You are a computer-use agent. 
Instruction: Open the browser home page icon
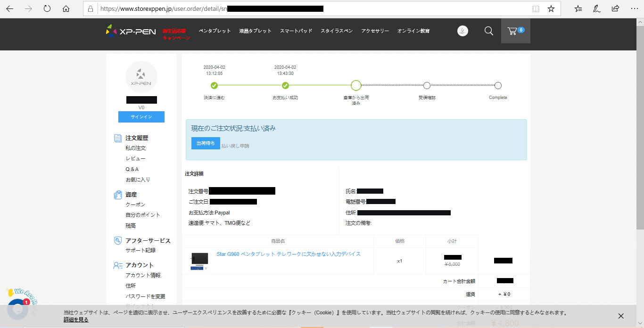click(x=66, y=8)
